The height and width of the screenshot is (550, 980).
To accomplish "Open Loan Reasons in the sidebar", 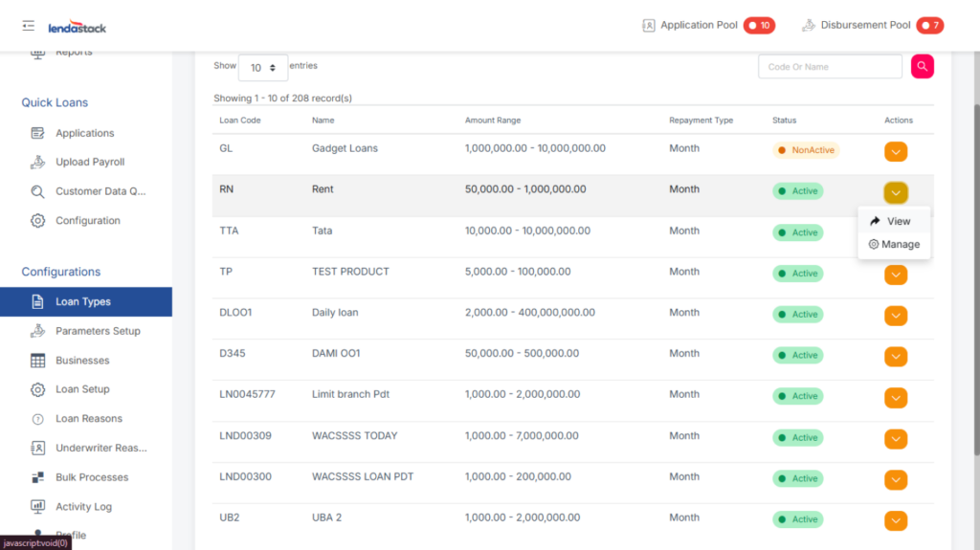I will click(88, 419).
